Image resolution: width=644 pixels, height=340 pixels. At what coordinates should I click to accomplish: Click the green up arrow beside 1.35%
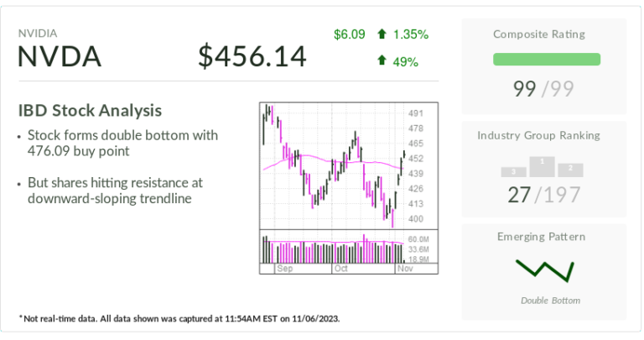[382, 34]
